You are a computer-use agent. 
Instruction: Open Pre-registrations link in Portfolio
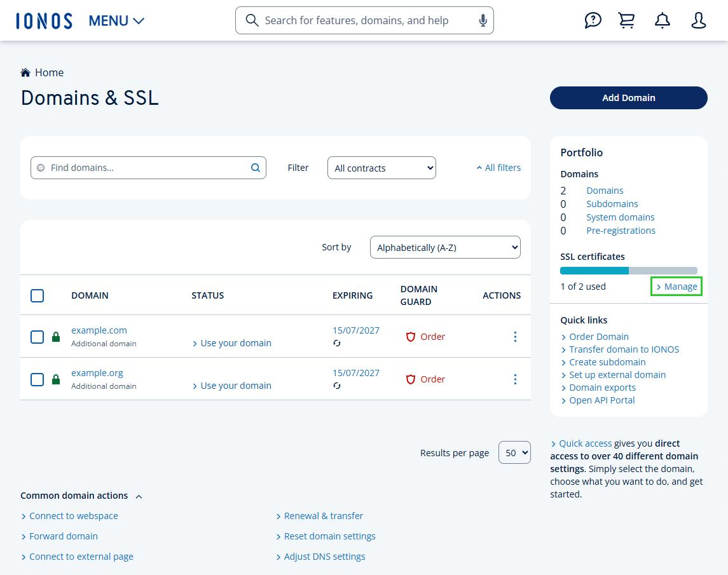(x=621, y=231)
